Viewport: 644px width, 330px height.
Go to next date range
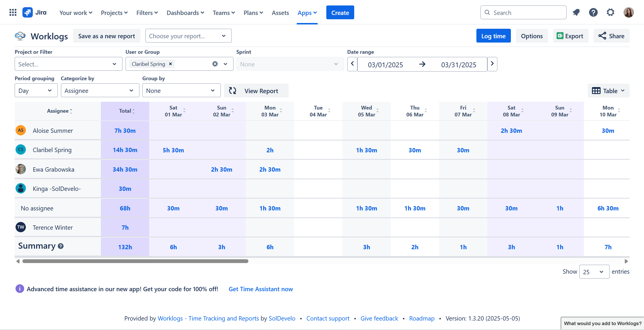[x=492, y=64]
